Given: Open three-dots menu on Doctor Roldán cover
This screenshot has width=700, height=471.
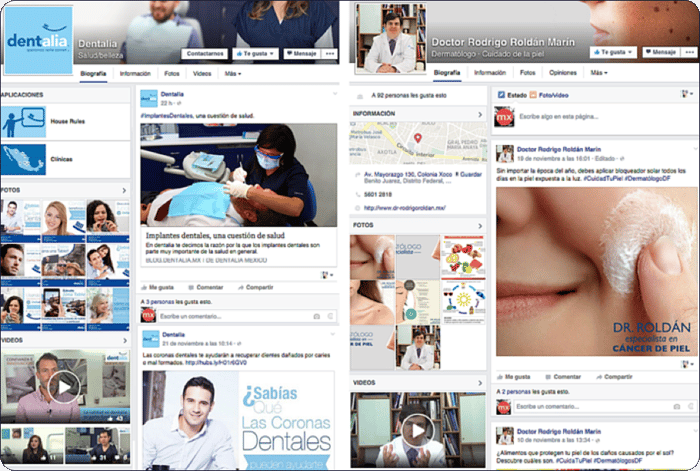Looking at the screenshot, I should [x=689, y=52].
